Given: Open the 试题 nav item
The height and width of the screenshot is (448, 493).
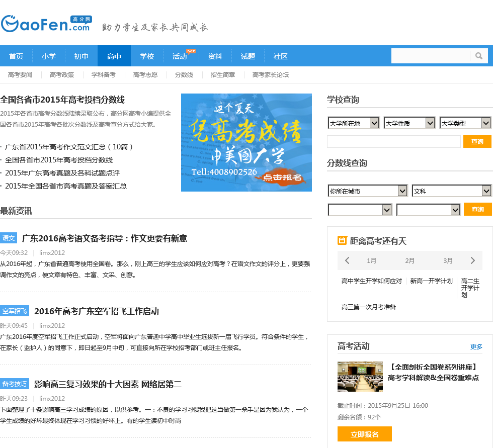Looking at the screenshot, I should [248, 56].
